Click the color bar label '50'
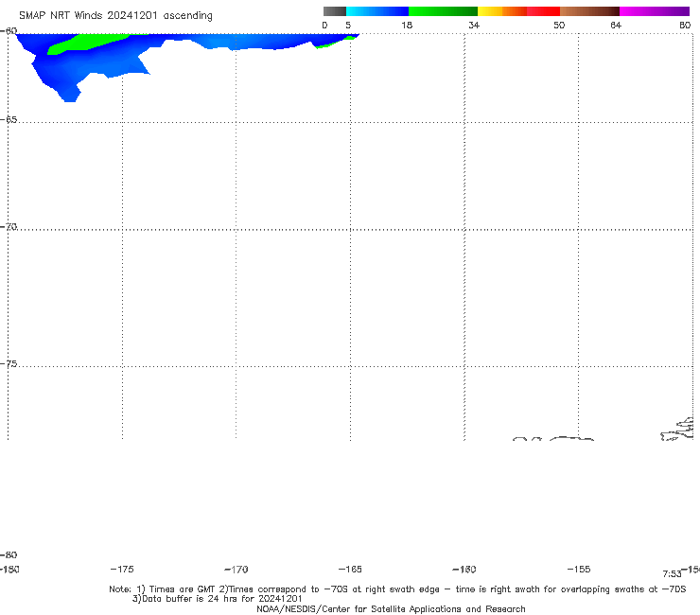The width and height of the screenshot is (700, 615). [x=559, y=25]
